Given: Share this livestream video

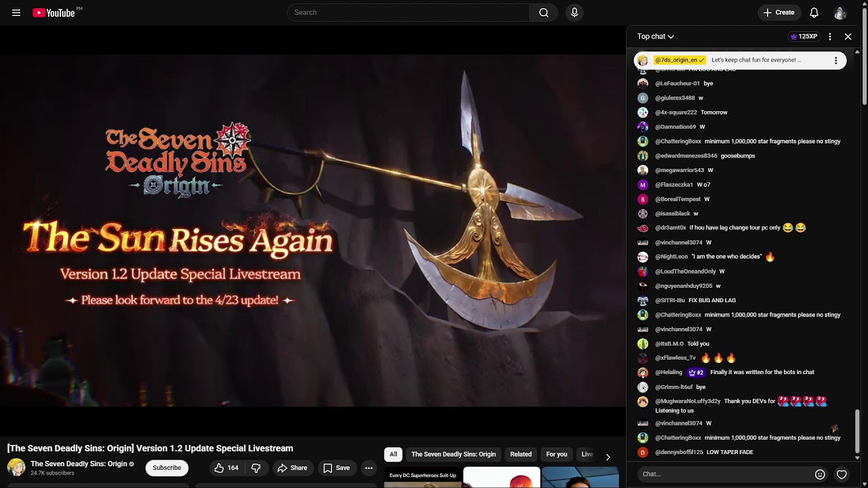Looking at the screenshot, I should 292,468.
